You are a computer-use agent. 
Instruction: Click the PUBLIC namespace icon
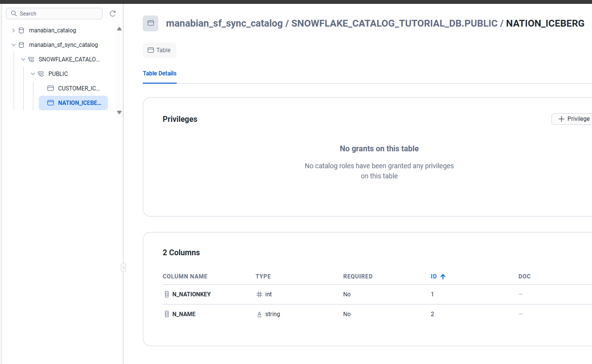pos(41,74)
